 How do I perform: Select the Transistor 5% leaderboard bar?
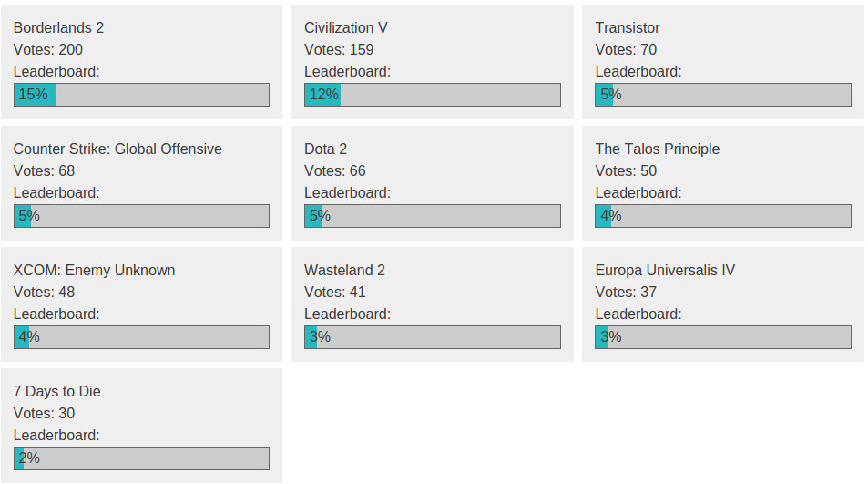pyautogui.click(x=723, y=95)
